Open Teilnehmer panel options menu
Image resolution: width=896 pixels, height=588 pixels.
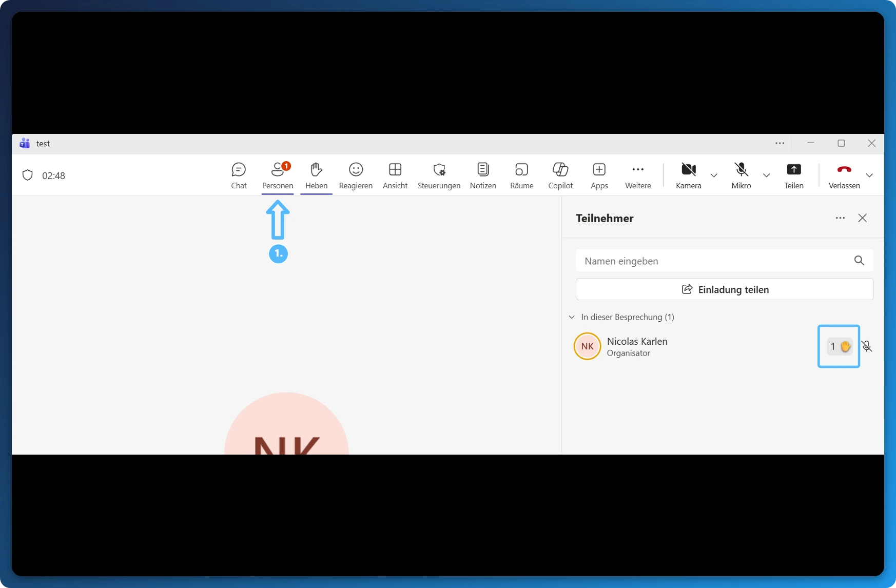(x=840, y=218)
